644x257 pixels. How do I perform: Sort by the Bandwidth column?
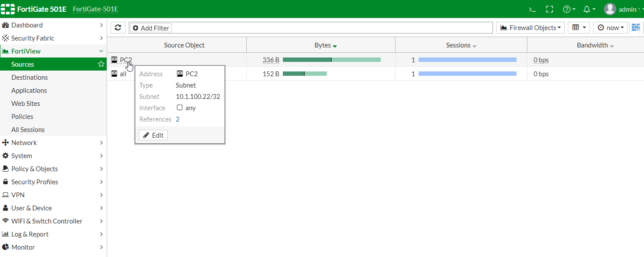pos(595,45)
